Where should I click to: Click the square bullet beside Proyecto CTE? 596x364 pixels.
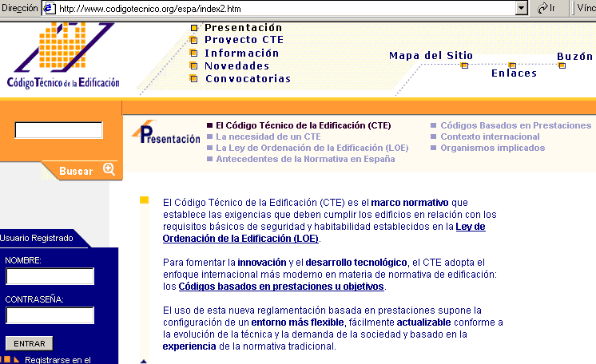194,40
